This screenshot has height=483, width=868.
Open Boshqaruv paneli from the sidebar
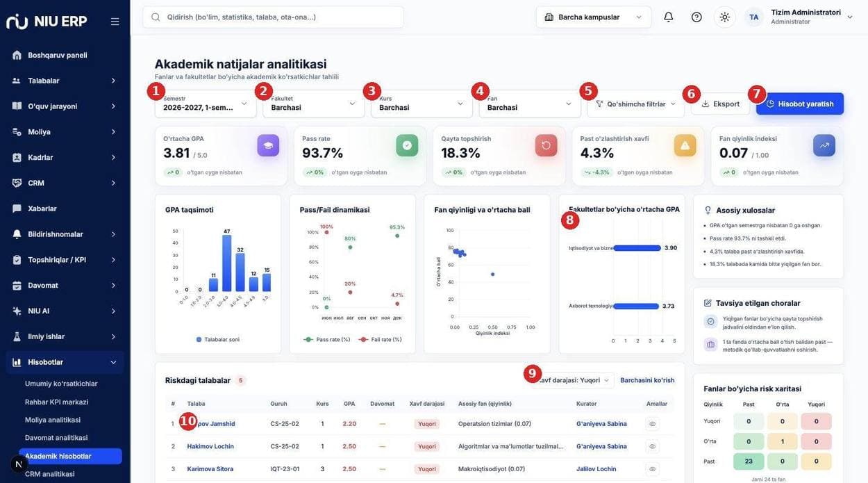65,55
